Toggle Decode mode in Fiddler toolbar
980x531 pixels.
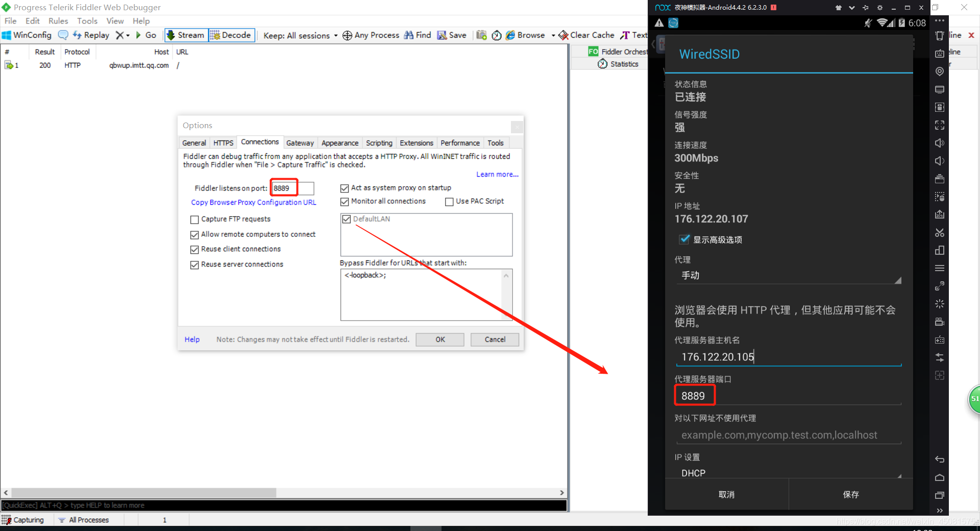click(x=231, y=35)
